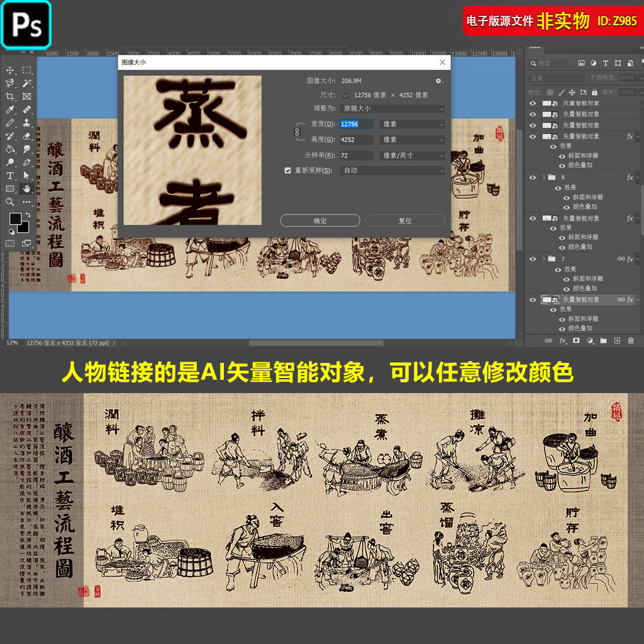Open the width unit dropdown
The height and width of the screenshot is (644, 644).
click(x=412, y=124)
